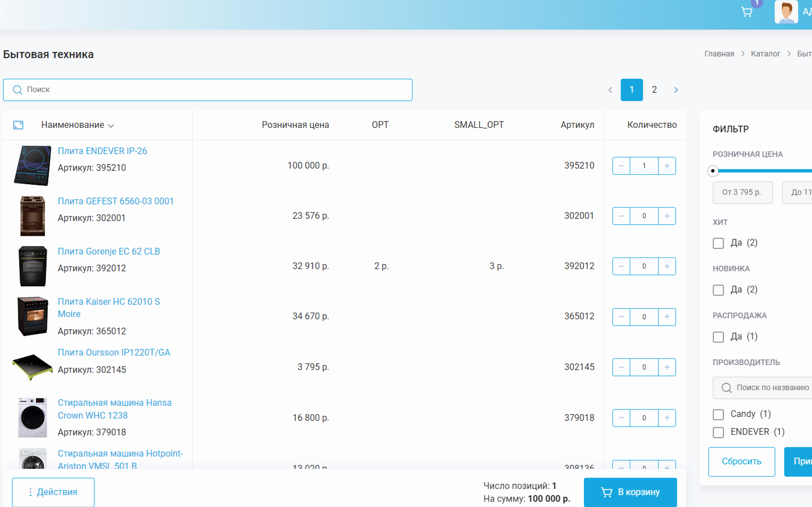Increase quantity for Hansa Crown WHC 1238
Screen dimensions: 812x507
pyautogui.click(x=667, y=418)
